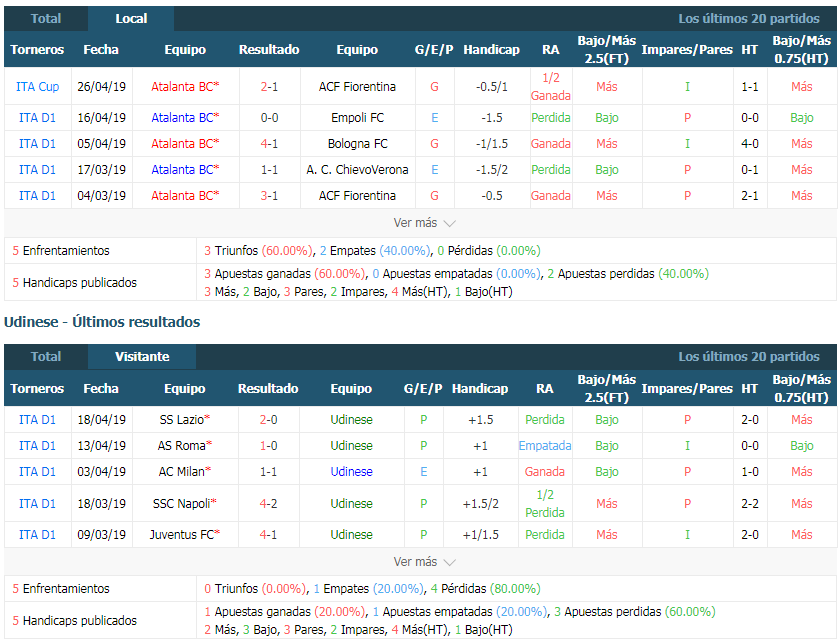The width and height of the screenshot is (839, 640).
Task: Expand Ver más under the Atalanta home table
Action: coord(424,223)
